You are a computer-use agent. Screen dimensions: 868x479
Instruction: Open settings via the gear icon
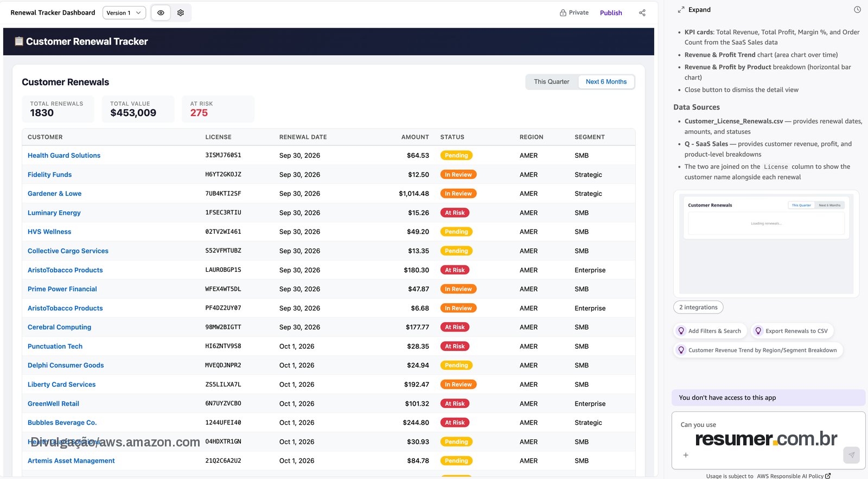pos(181,12)
